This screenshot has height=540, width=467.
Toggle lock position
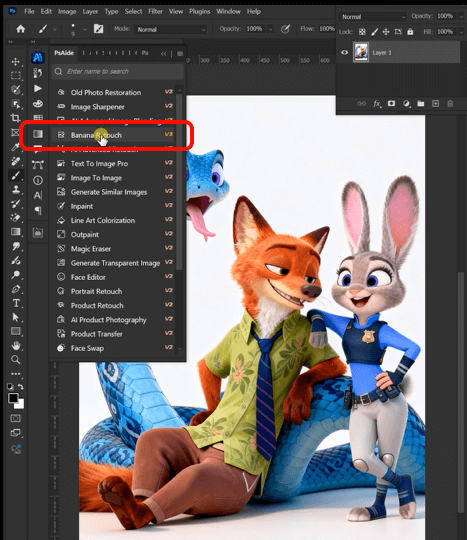(x=386, y=32)
